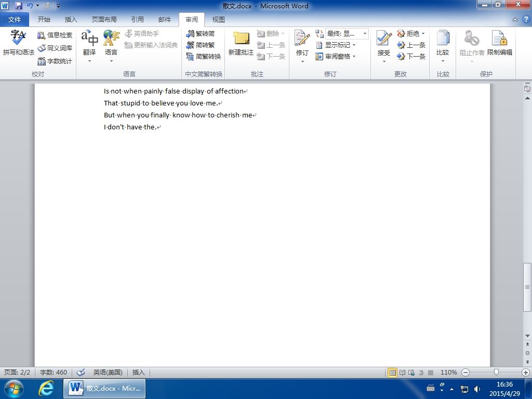Switch to the 视图 (View) tab

(219, 20)
